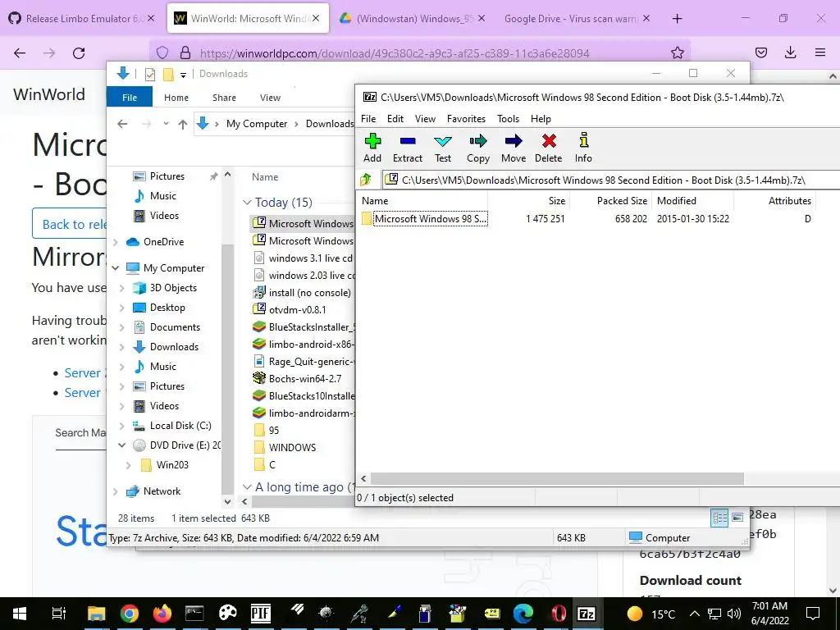Open the Edit menu in 7-Zip
Viewport: 840px width, 630px height.
395,119
